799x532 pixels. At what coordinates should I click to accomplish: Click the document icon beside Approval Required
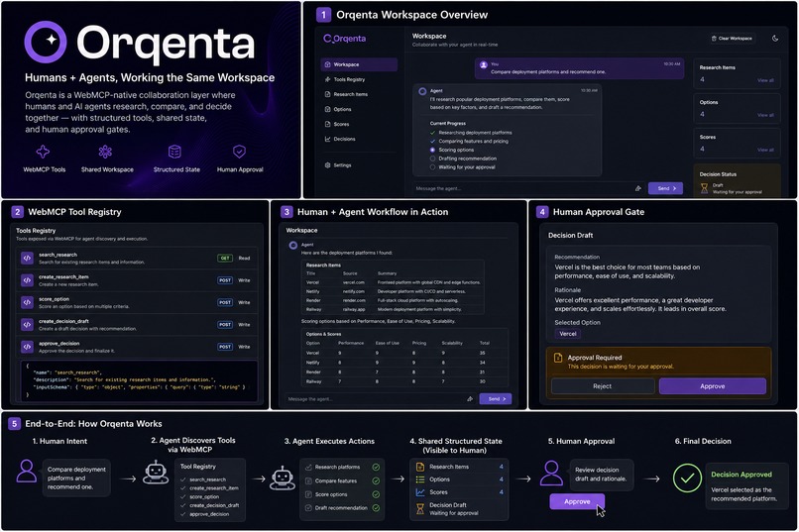tap(558, 358)
